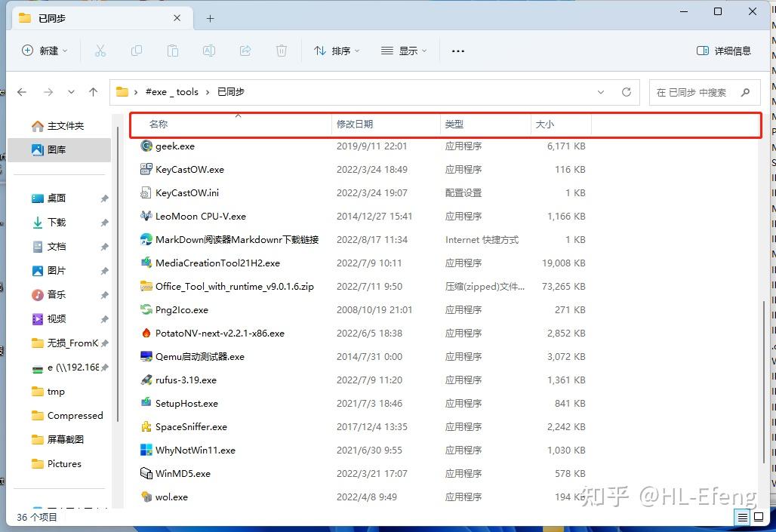The height and width of the screenshot is (532, 776).
Task: Expand chevron before #exe _ tools
Action: tap(136, 92)
